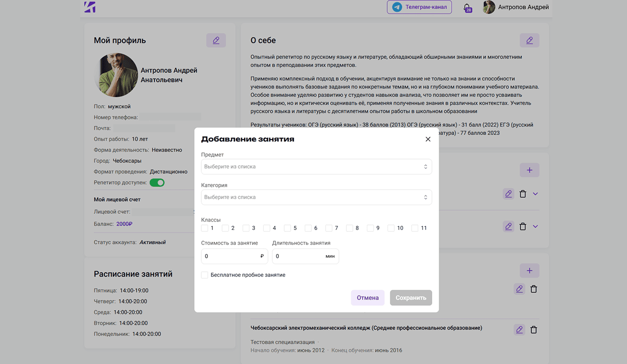Open the Категория dropdown list
The height and width of the screenshot is (364, 627).
[x=316, y=197]
